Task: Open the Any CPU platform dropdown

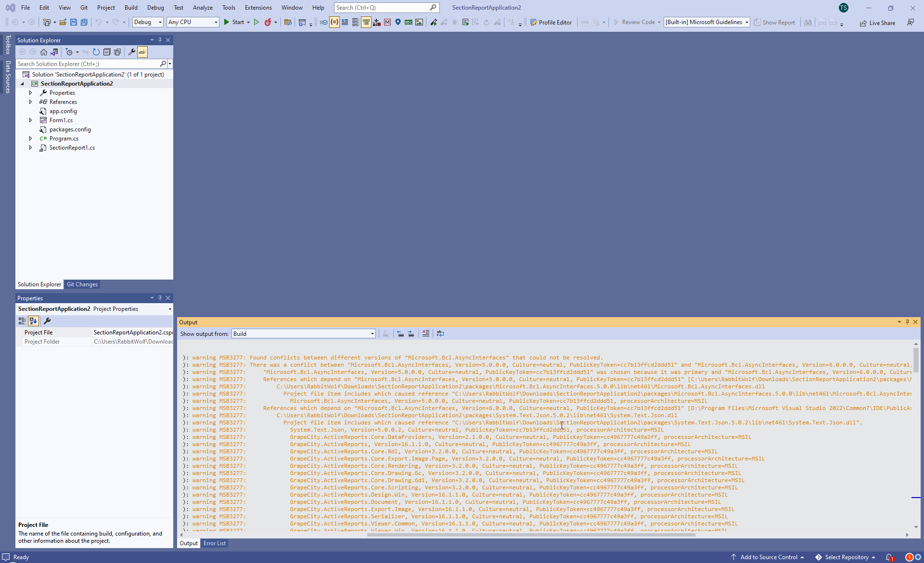Action: 193,22
